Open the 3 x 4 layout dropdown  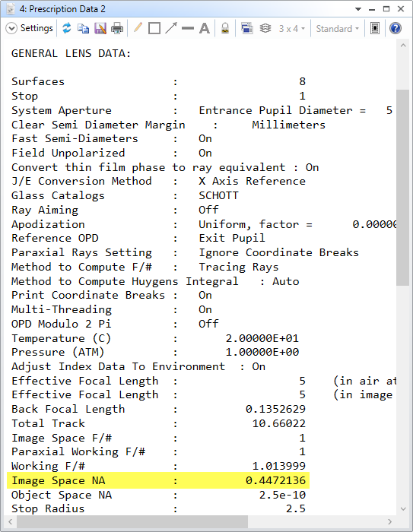pos(292,29)
